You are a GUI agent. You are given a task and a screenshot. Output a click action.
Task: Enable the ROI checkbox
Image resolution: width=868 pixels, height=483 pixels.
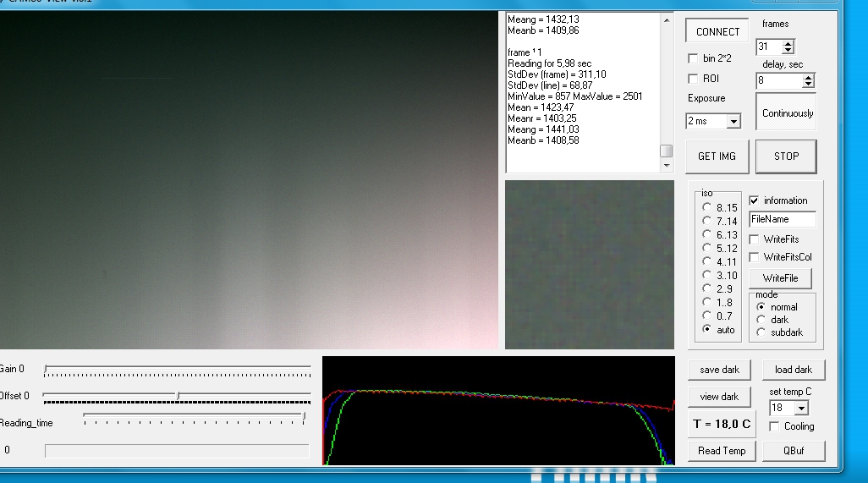point(693,79)
